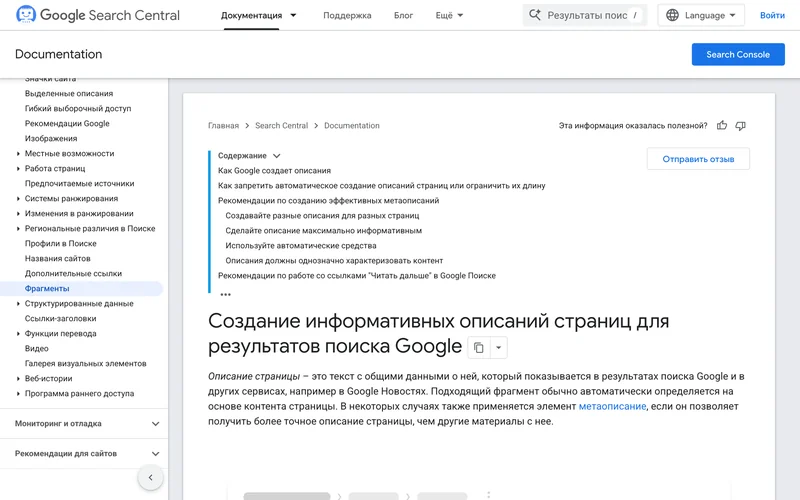Click the thumbs down feedback icon

click(x=740, y=126)
